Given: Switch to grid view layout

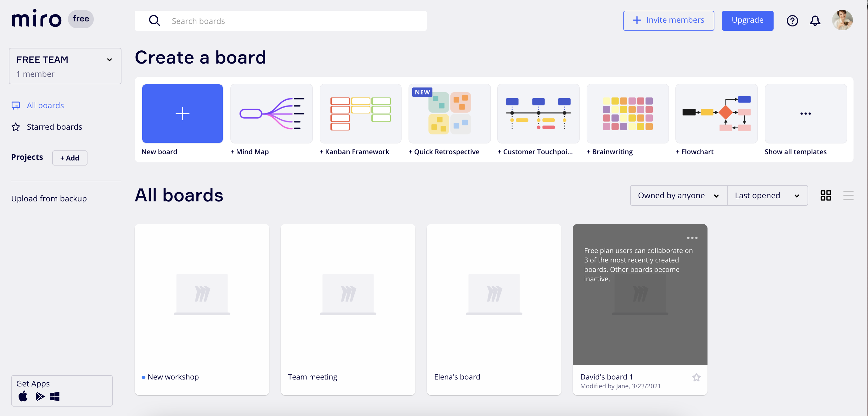Looking at the screenshot, I should (826, 195).
